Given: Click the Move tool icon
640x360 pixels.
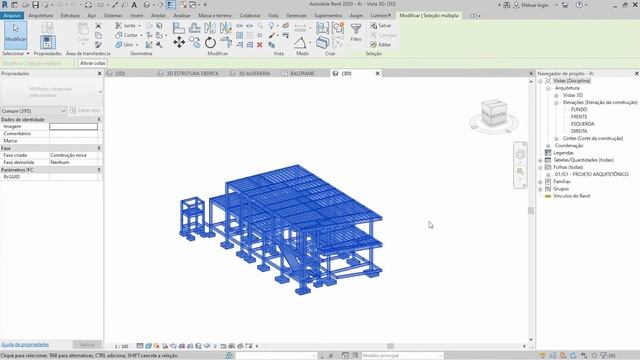Looking at the screenshot, I should (x=179, y=42).
